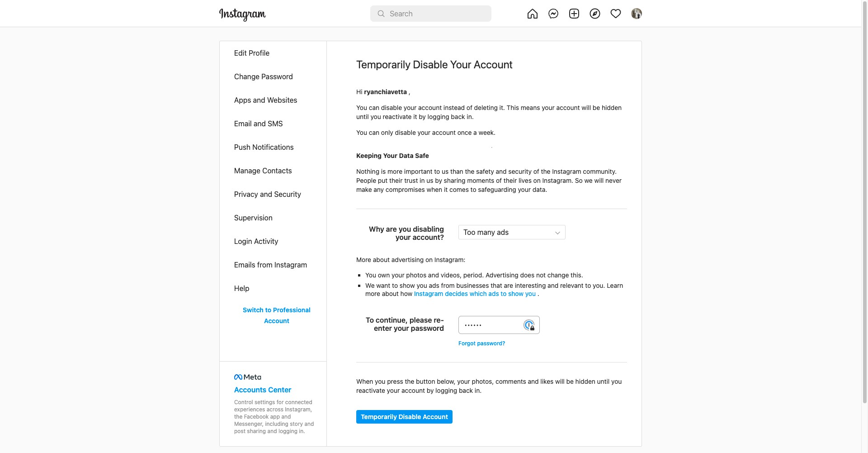Open Switch to Professional Account link
The height and width of the screenshot is (453, 868).
[276, 315]
